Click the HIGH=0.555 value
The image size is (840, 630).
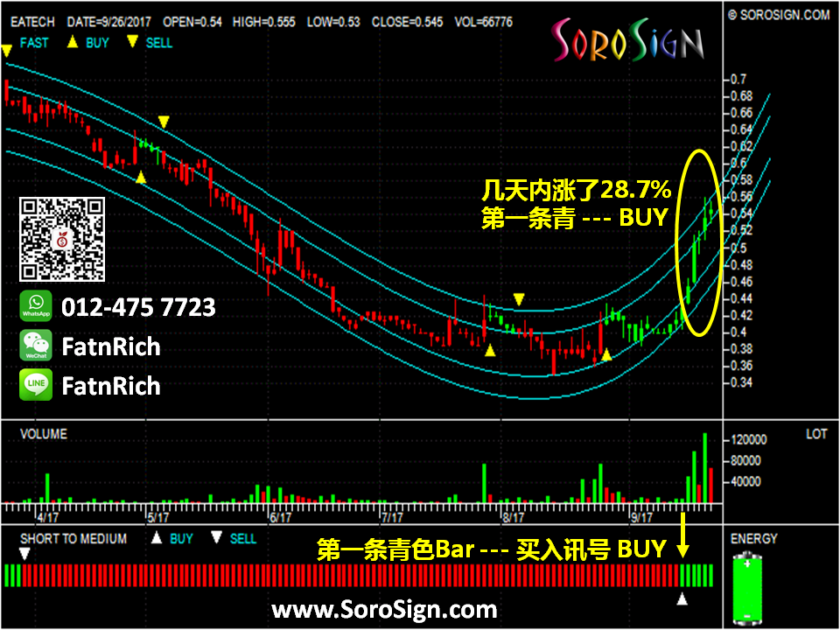[x=264, y=22]
